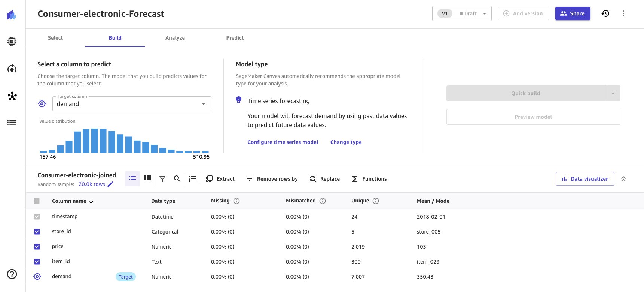Open the V1 Draft version dropdown
Image resolution: width=644 pixels, height=292 pixels.
[462, 13]
